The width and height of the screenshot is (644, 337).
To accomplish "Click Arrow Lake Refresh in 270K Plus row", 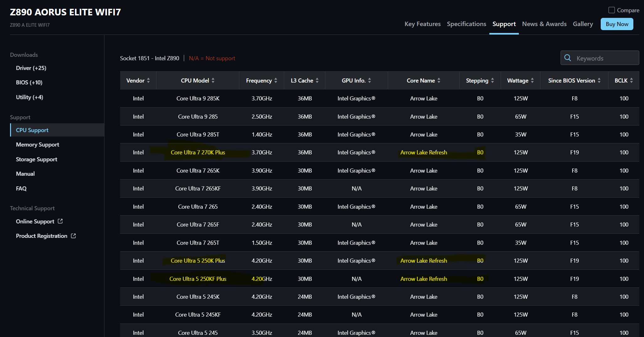I will [423, 152].
